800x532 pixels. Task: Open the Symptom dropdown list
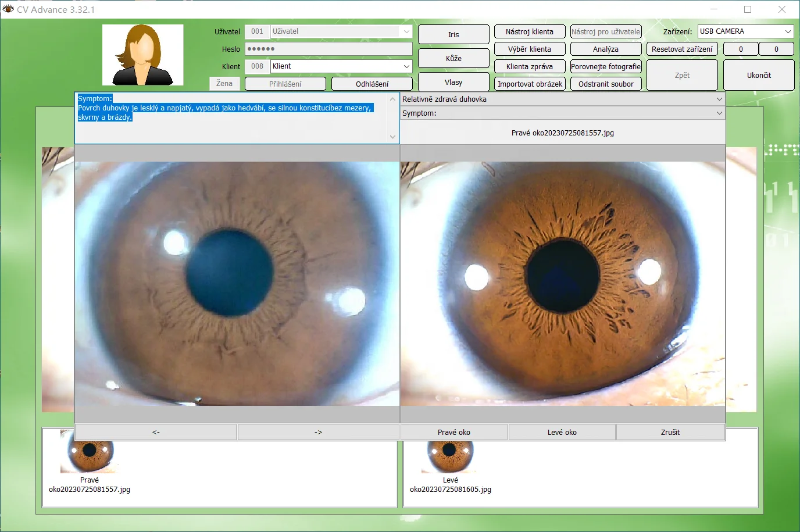720,113
